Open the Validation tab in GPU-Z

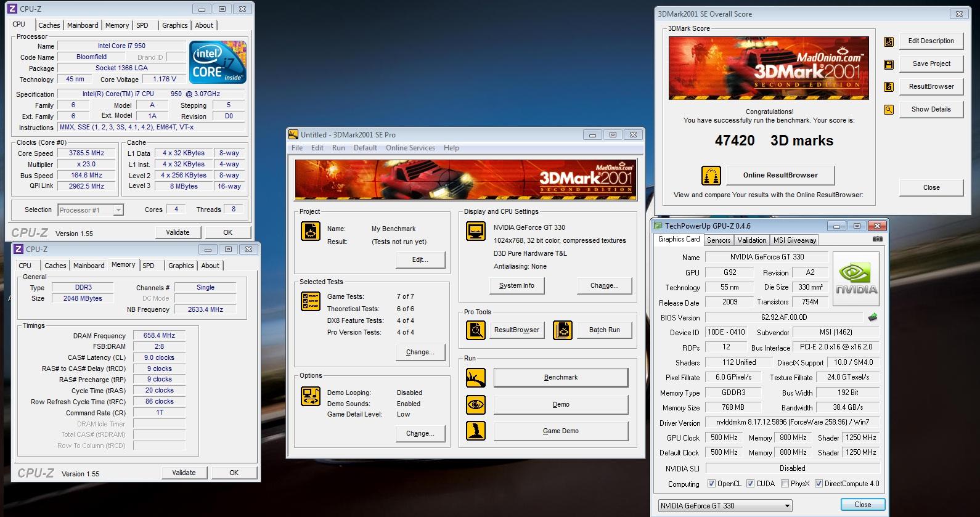752,240
